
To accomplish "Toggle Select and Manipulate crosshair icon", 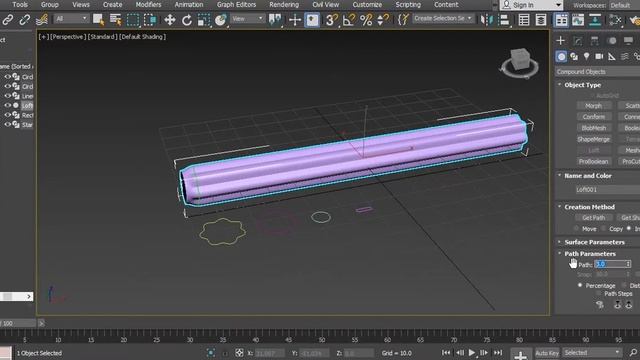I will pyautogui.click(x=295, y=20).
